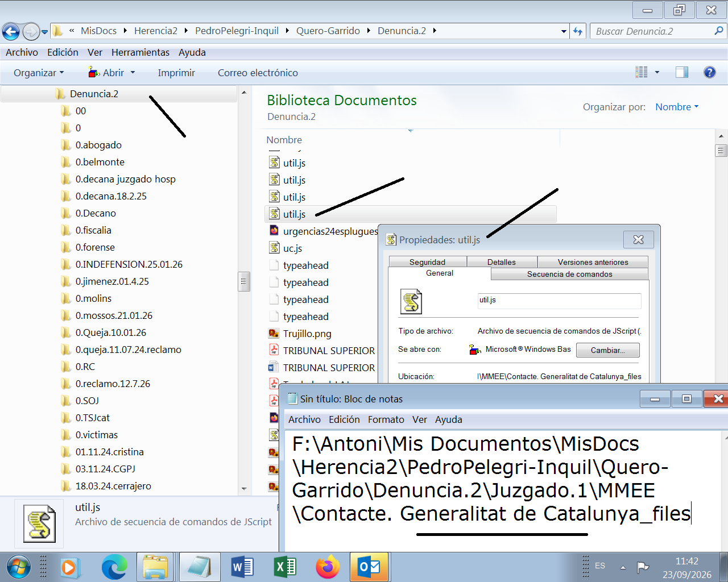
Task: Open the Organizar por Nombre dropdown
Action: pyautogui.click(x=677, y=107)
